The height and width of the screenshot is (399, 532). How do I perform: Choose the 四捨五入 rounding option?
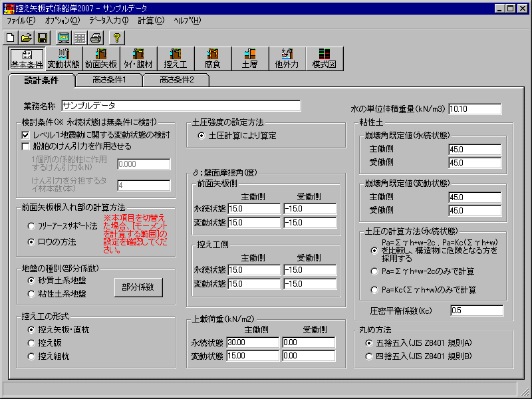[x=370, y=356]
